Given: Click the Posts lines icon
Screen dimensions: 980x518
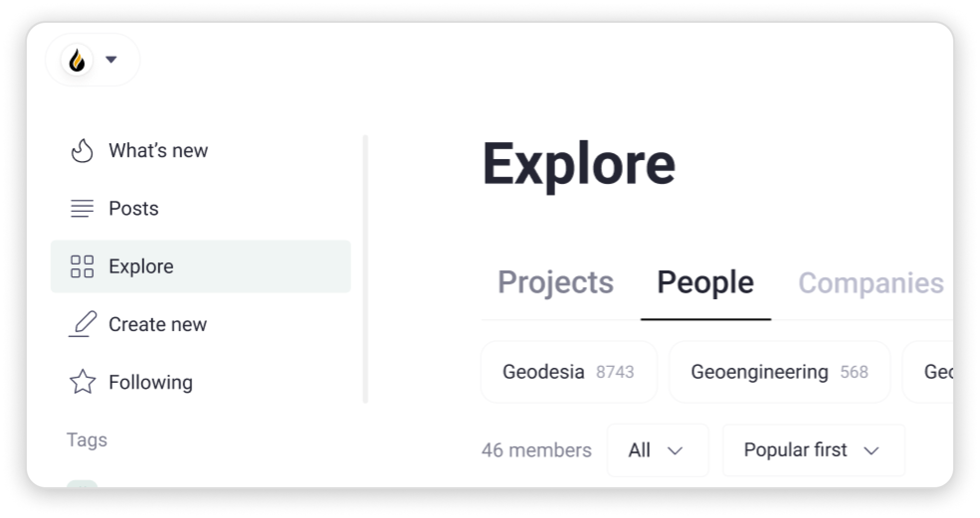Looking at the screenshot, I should (82, 208).
